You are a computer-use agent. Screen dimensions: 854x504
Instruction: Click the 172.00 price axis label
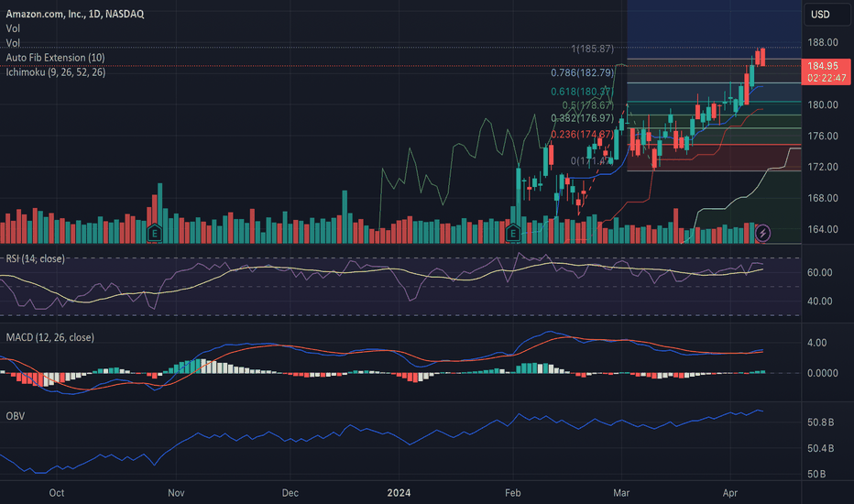[x=823, y=167]
